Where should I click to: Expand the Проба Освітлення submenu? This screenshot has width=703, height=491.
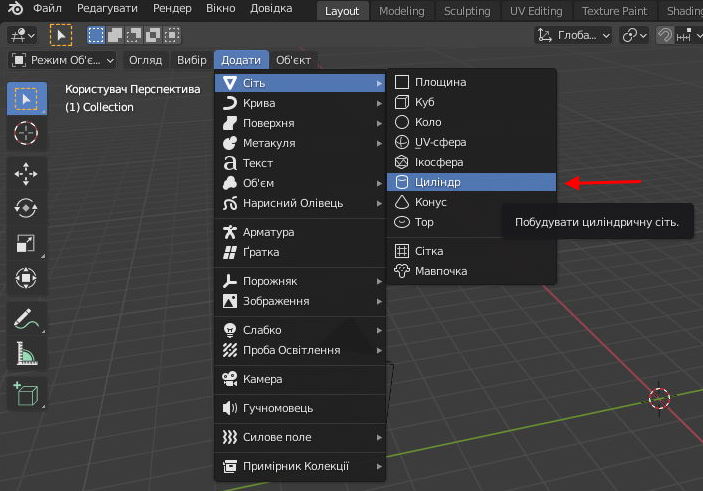click(x=300, y=350)
